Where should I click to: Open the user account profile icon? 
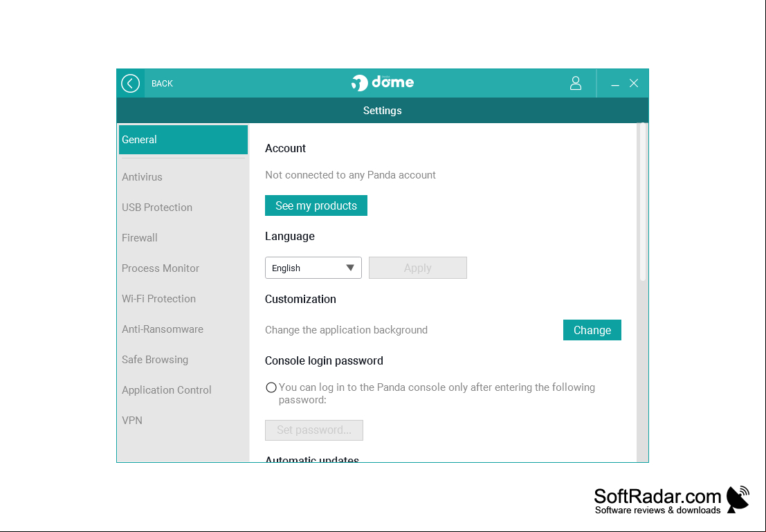point(576,84)
